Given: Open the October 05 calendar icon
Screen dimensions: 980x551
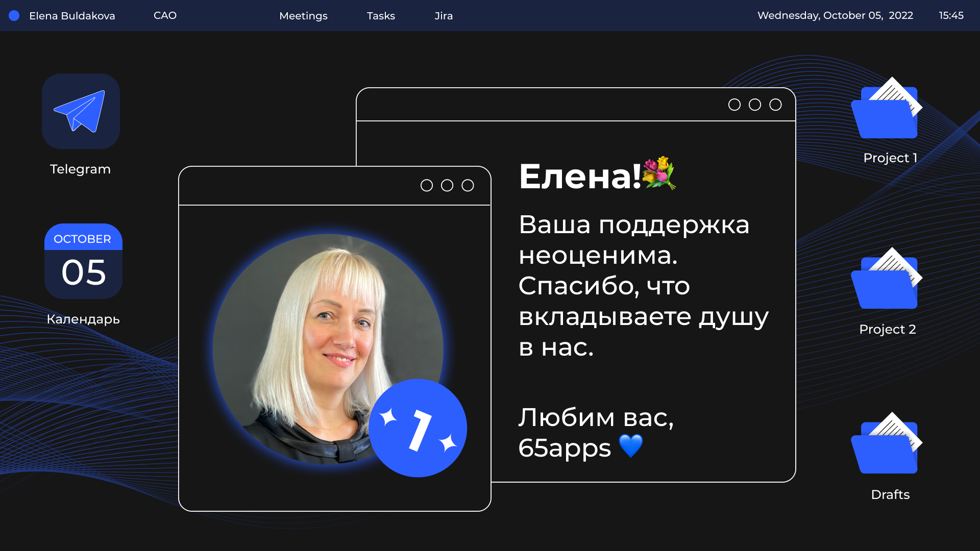Looking at the screenshot, I should (83, 261).
